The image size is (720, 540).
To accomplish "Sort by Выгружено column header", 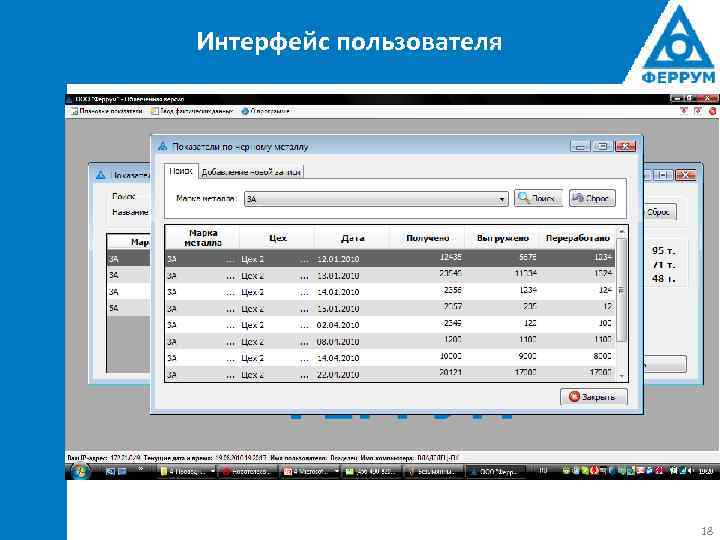I will click(x=502, y=238).
